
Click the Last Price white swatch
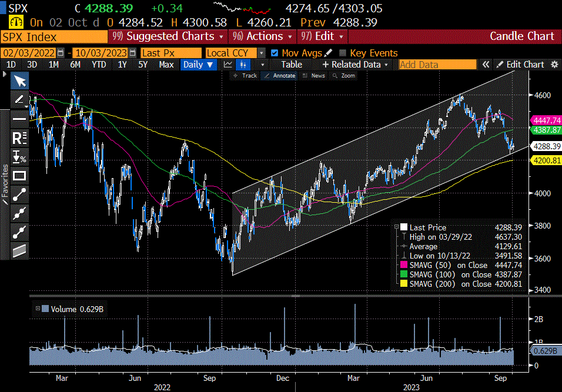[404, 227]
